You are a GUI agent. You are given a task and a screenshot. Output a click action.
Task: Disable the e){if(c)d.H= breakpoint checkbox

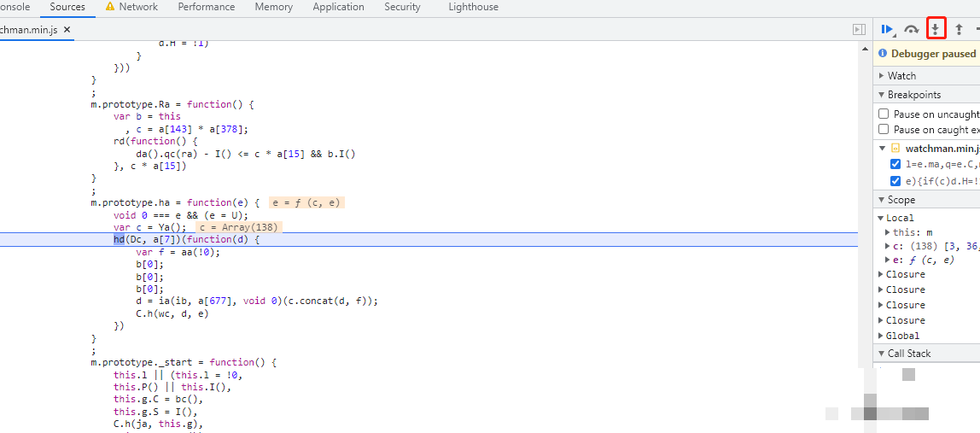[x=895, y=180]
